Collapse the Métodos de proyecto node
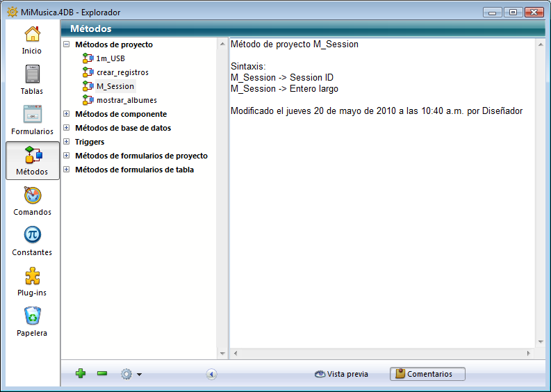This screenshot has width=551, height=392. click(67, 44)
